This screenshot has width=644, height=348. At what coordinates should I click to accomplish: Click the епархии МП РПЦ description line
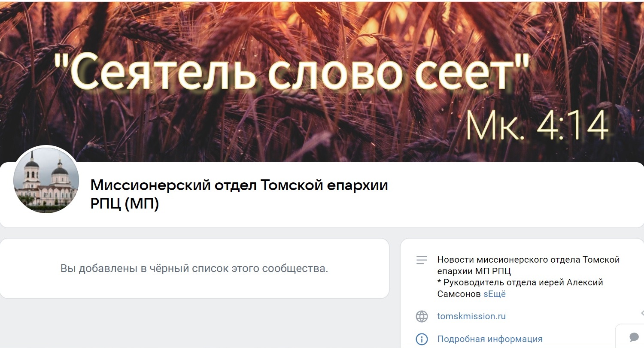coord(474,271)
